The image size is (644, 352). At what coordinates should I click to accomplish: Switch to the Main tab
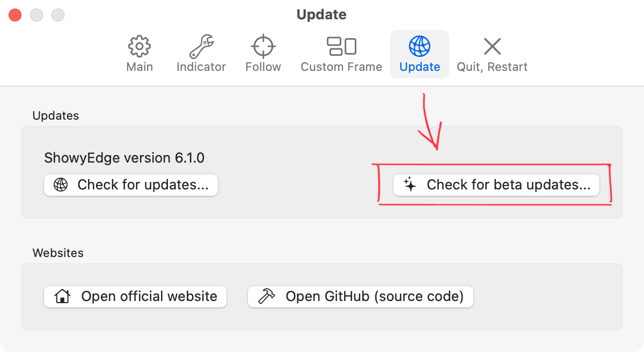140,54
